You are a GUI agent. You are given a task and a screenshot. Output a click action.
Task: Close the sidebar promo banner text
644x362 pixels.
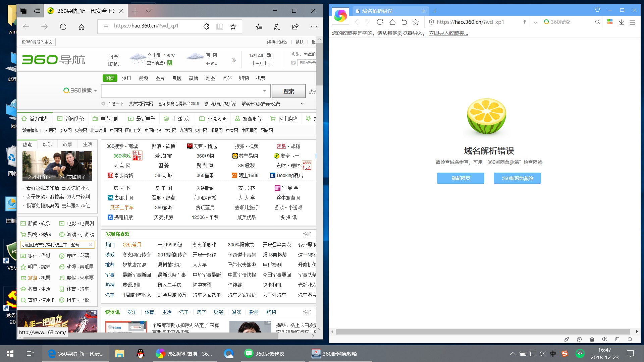pos(91,245)
